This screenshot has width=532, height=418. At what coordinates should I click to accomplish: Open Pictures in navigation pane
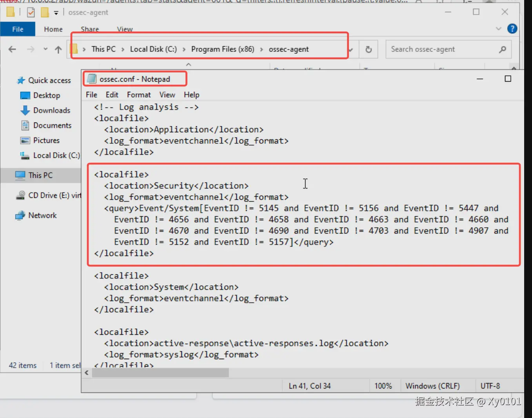(x=46, y=140)
